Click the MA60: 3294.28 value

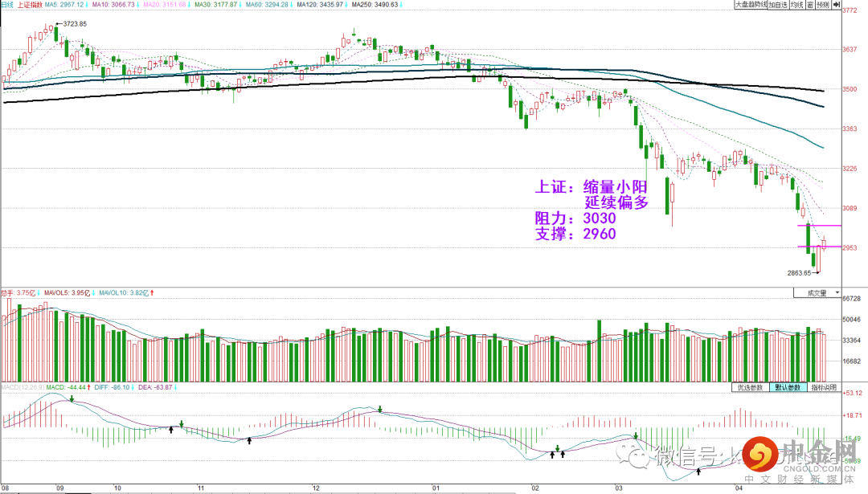[x=267, y=5]
